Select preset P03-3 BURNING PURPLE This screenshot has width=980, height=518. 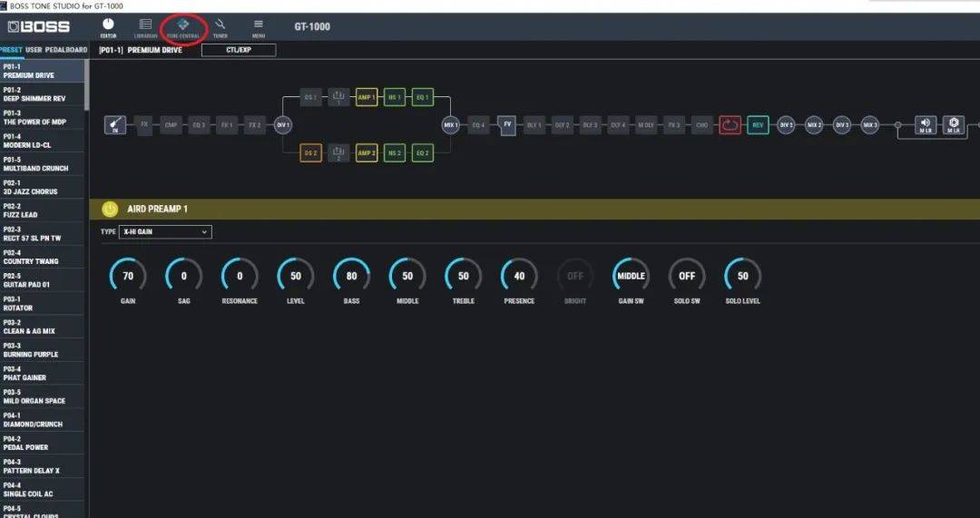click(x=42, y=350)
